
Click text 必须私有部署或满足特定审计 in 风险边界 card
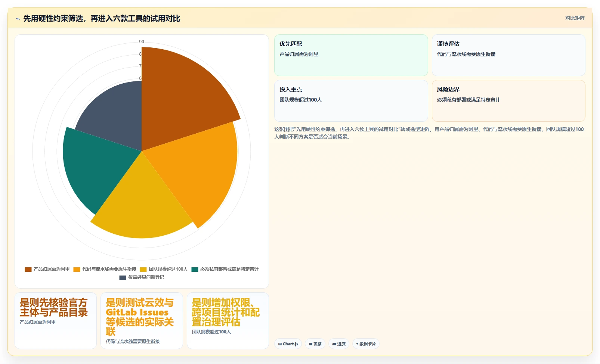click(468, 100)
